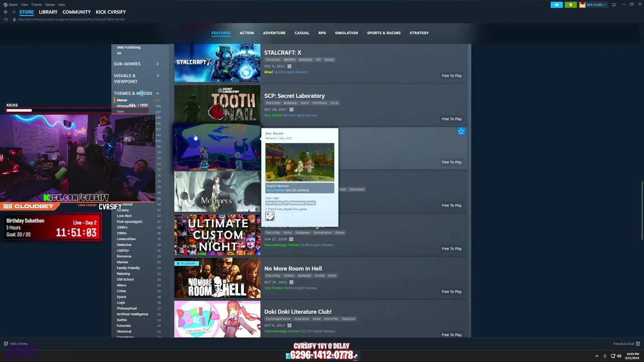Click the Psychological Horror tag on Doki Doki
Viewport: 644px width, 362px height.
point(278,319)
